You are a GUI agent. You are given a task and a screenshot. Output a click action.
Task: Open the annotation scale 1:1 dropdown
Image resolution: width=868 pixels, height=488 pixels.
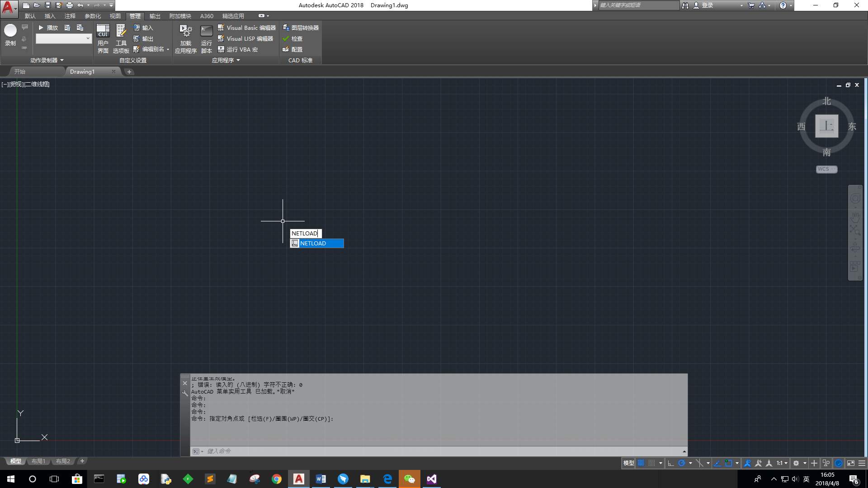point(782,463)
